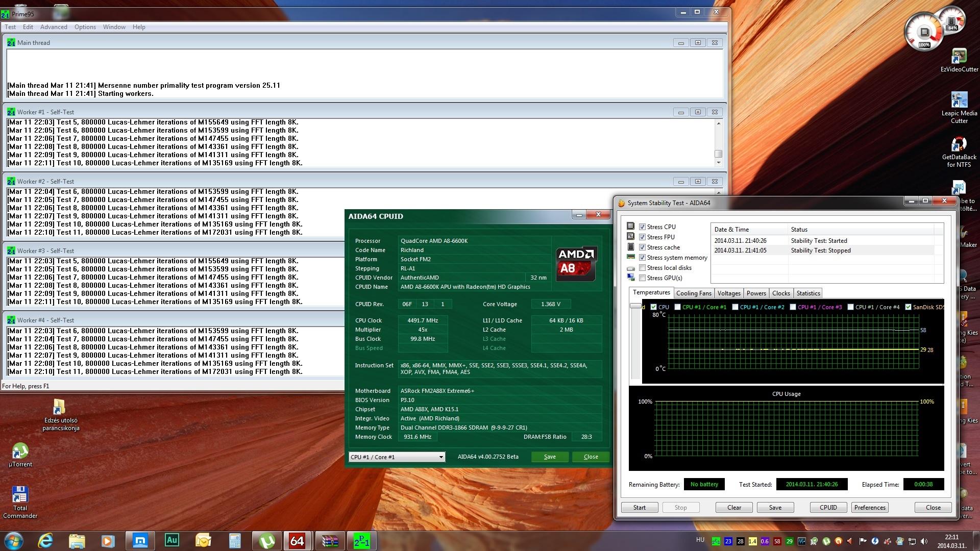Image resolution: width=980 pixels, height=551 pixels.
Task: Toggle CPU temperature graph checkbox
Action: (654, 307)
